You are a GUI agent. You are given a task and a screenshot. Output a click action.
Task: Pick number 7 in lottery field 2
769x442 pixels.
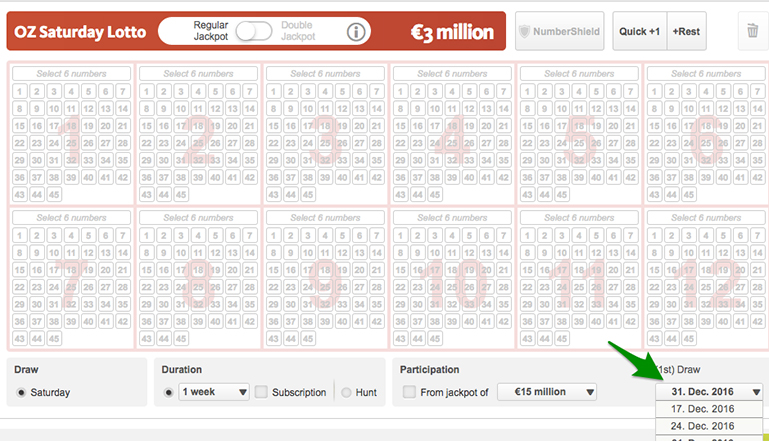[x=250, y=91]
